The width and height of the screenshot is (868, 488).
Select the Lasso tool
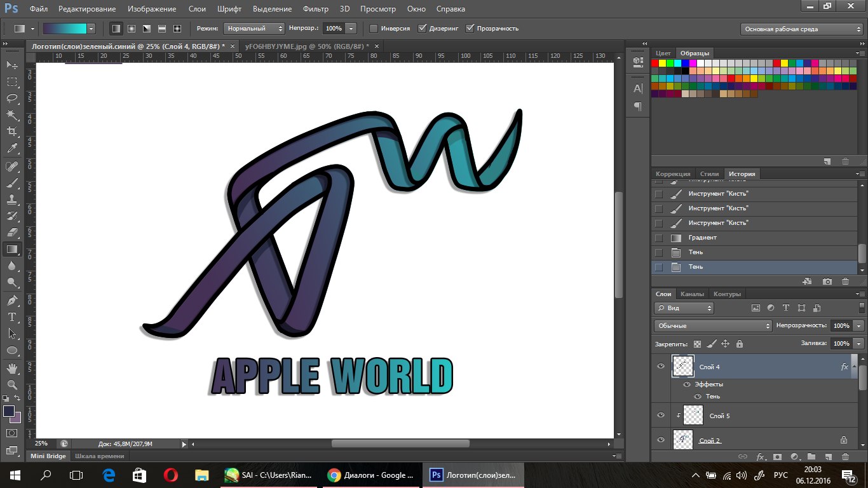[x=12, y=98]
